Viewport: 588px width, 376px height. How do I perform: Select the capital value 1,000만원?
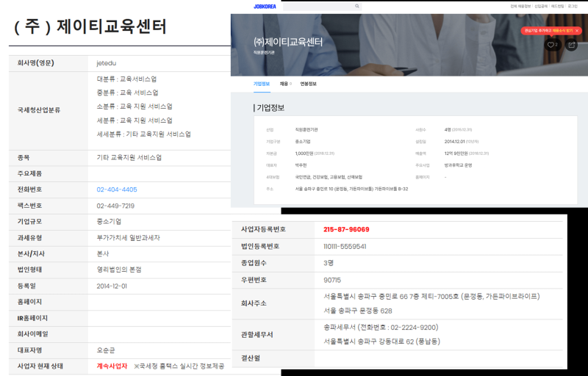[x=304, y=153]
